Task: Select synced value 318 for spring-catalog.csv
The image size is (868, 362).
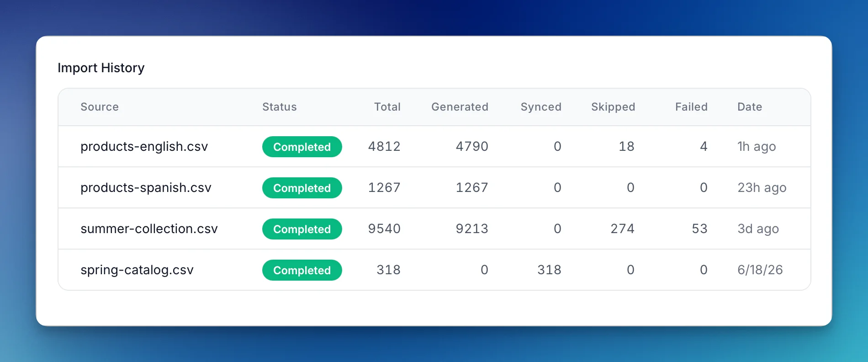Action: (549, 270)
